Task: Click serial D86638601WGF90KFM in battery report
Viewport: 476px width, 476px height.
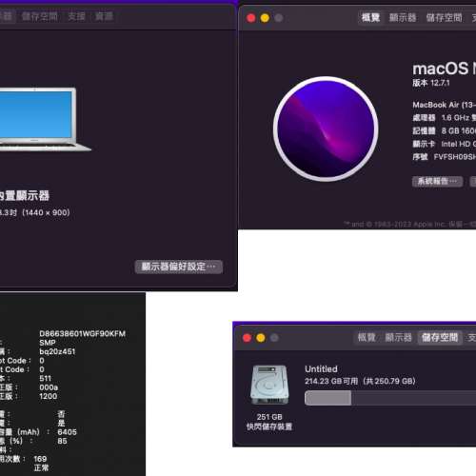Action: (82, 333)
